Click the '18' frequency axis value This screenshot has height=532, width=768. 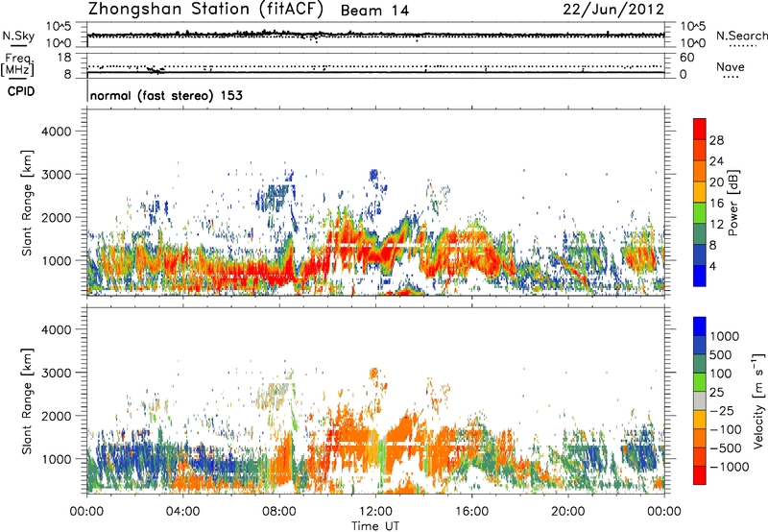click(63, 58)
